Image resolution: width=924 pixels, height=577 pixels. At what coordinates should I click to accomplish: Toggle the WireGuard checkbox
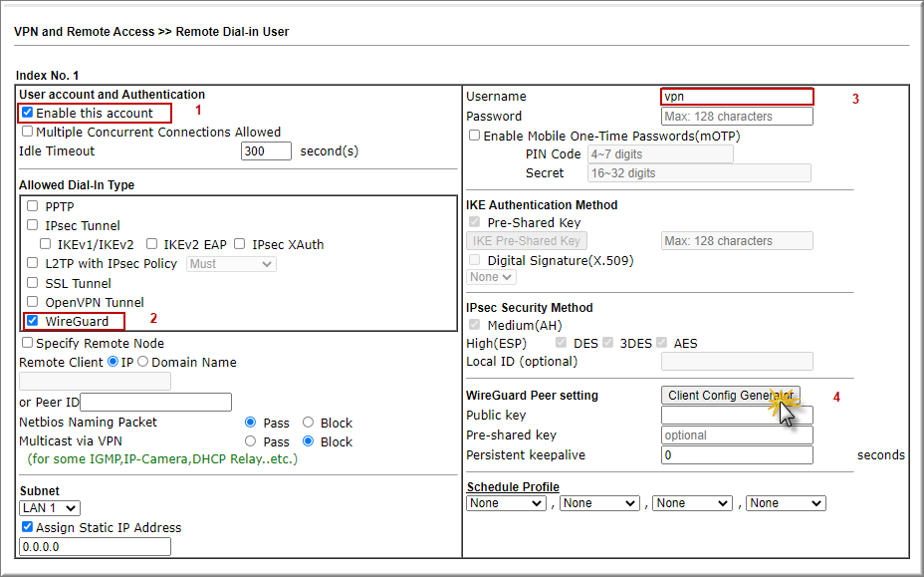click(33, 321)
